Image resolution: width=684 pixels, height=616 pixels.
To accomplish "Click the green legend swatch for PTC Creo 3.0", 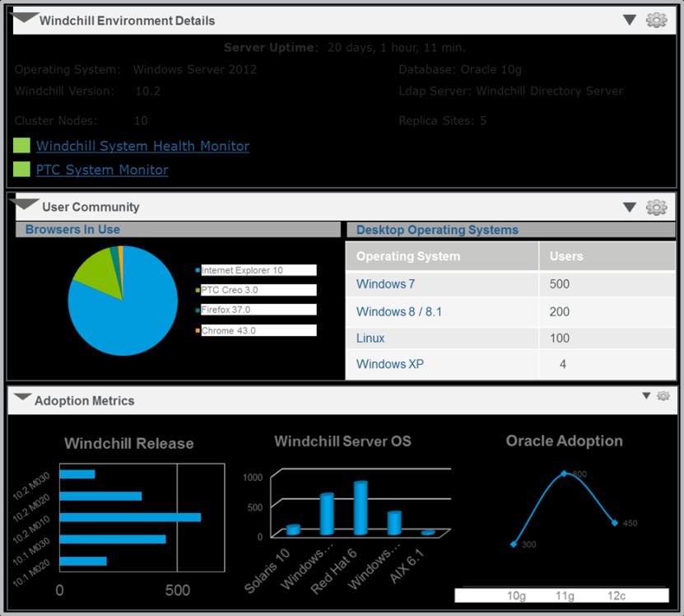I will [198, 291].
